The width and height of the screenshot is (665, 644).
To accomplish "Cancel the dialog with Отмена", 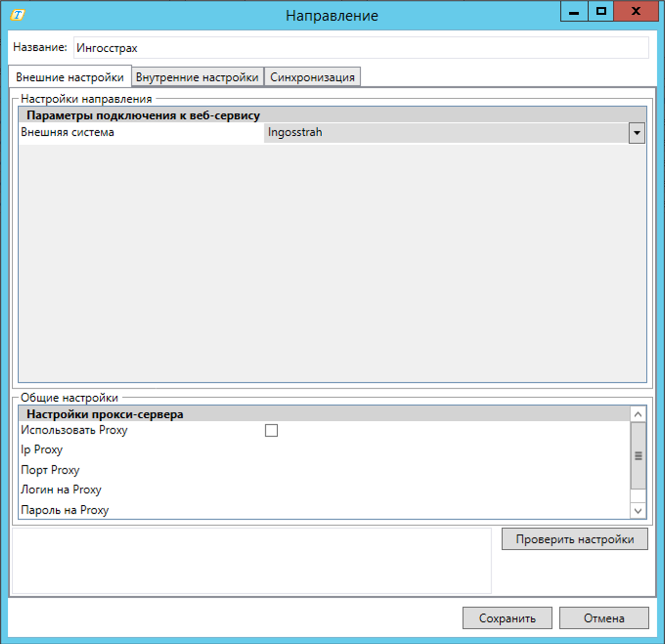I will 604,618.
